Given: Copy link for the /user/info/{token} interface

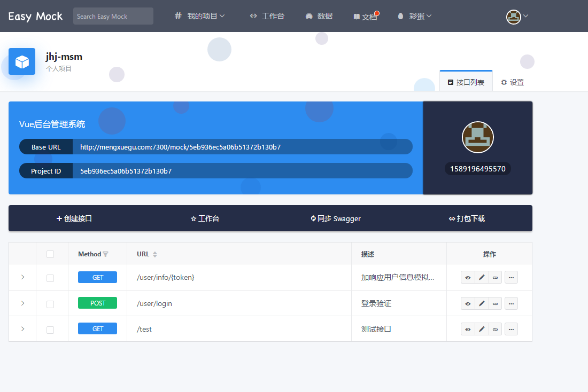Looking at the screenshot, I should click(495, 278).
